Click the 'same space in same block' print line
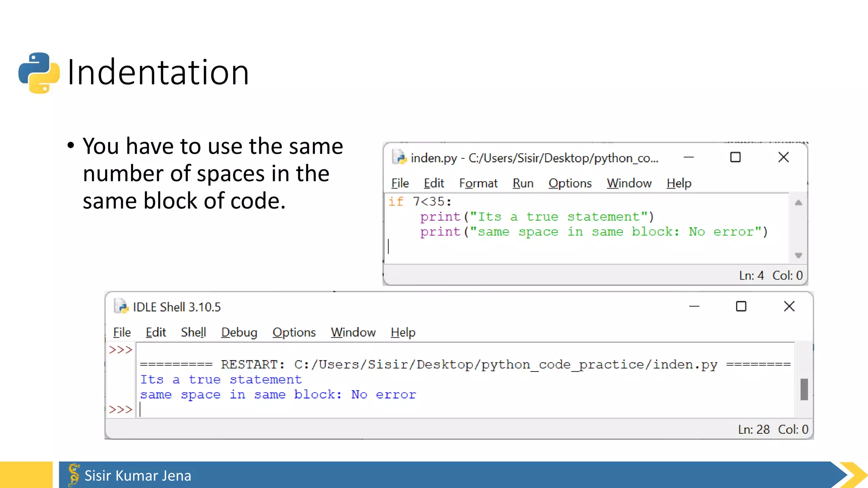Image resolution: width=868 pixels, height=488 pixels. (594, 232)
